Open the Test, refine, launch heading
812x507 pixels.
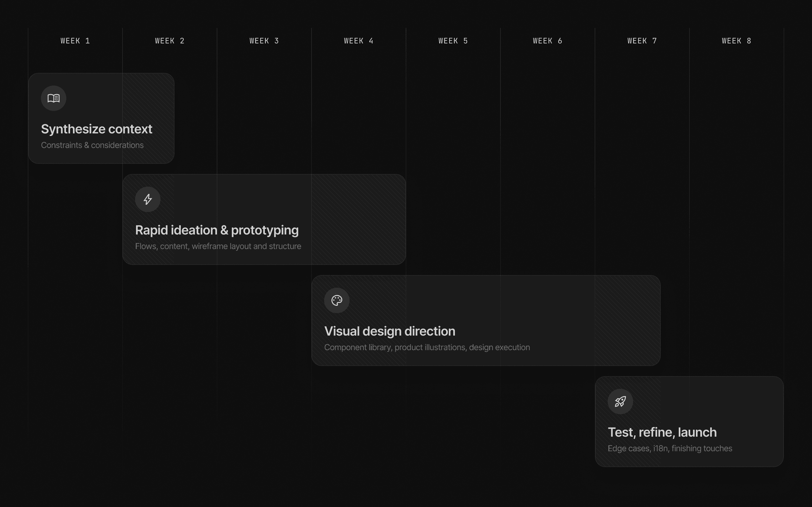(662, 433)
